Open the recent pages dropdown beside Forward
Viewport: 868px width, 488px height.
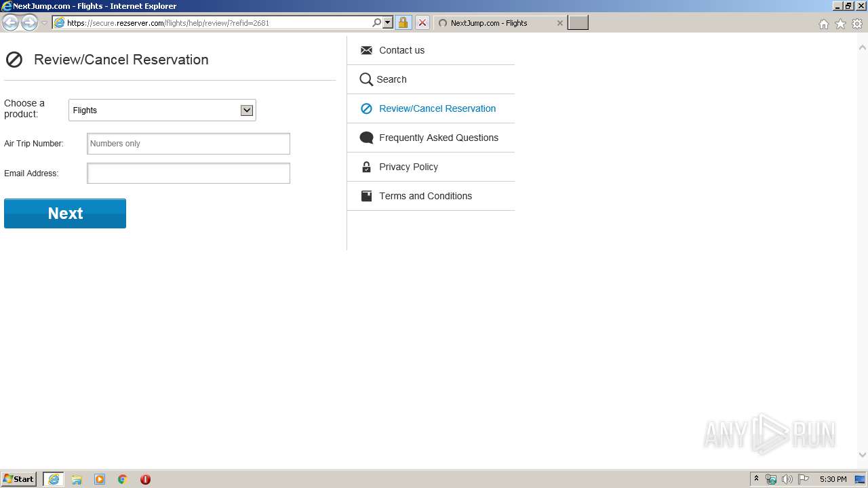coord(44,23)
